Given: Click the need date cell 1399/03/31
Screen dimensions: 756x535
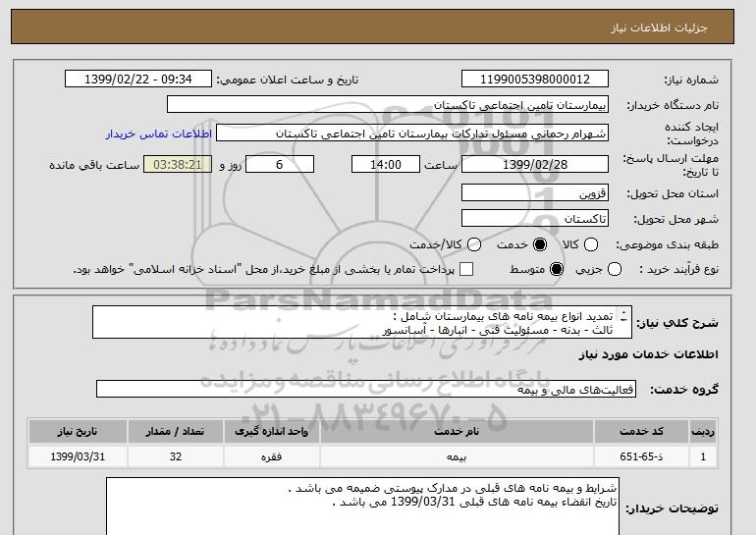Looking at the screenshot, I should [x=78, y=456].
